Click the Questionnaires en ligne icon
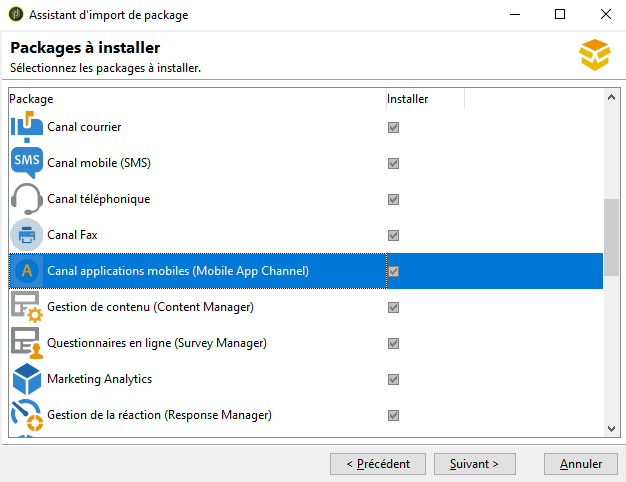Viewport: 626px width, 482px height. (26, 343)
